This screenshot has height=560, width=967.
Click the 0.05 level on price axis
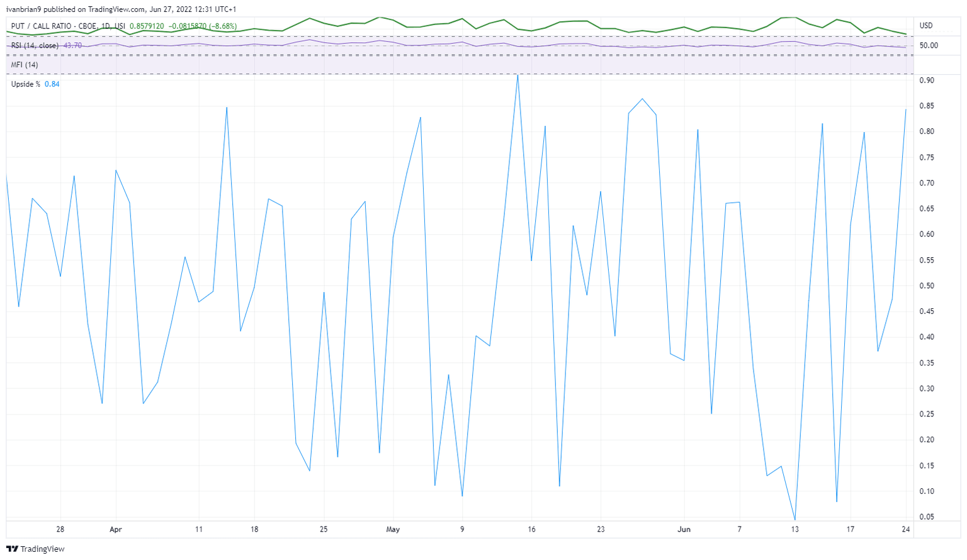click(x=926, y=517)
